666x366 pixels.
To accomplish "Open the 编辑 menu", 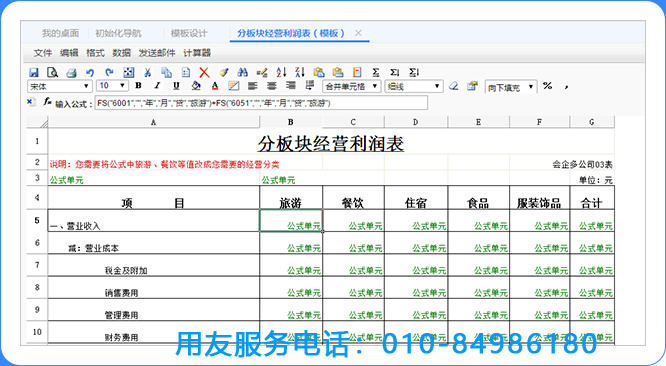I will 69,53.
